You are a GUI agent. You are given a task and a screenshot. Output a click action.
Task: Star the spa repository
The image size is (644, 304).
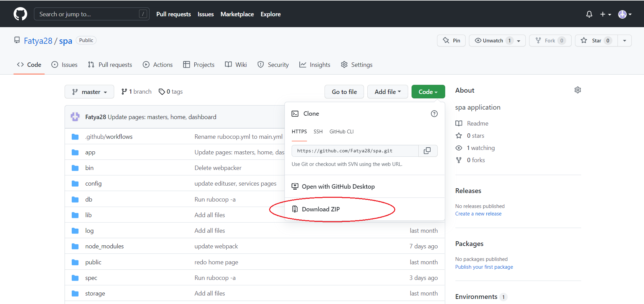tap(596, 40)
